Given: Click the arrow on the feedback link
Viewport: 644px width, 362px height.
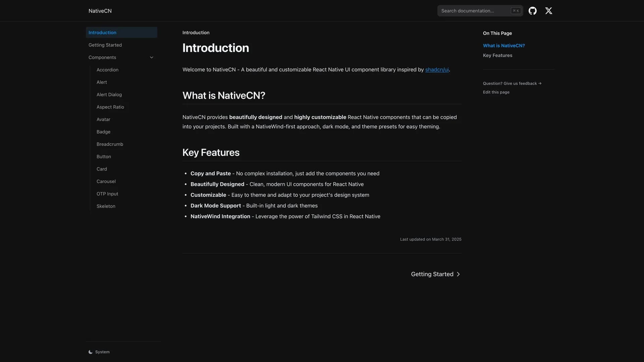Looking at the screenshot, I should 540,83.
